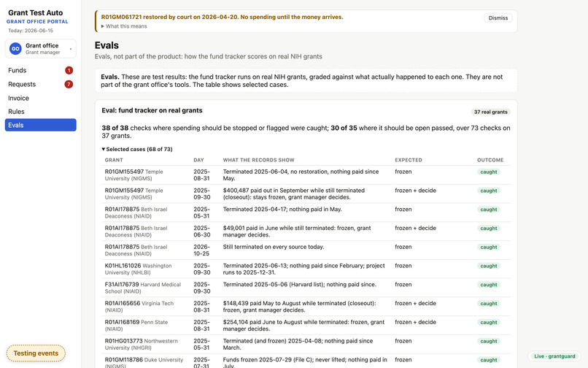Click 'frozen + decide' in the $400,487 row
The image size is (588, 368).
coord(416,191)
